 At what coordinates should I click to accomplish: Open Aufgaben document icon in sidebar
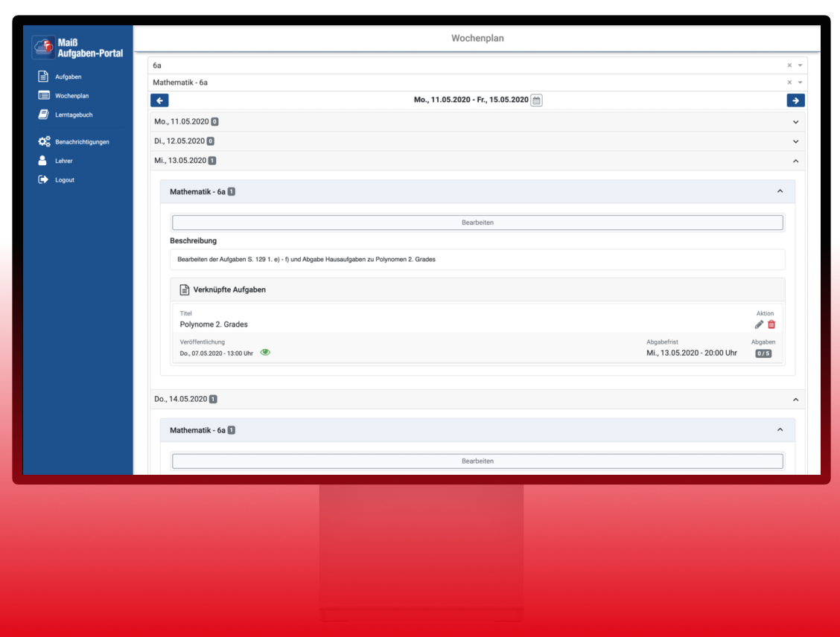43,77
